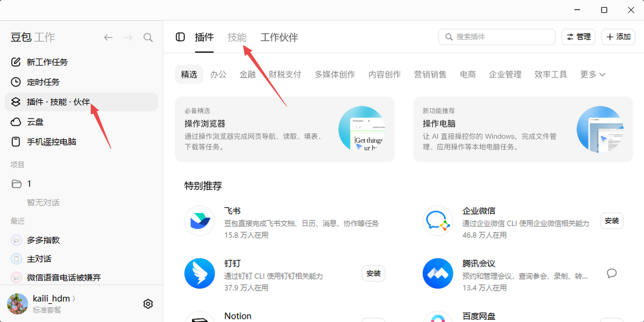Click the 钉钉 plugin logo

pyautogui.click(x=200, y=273)
